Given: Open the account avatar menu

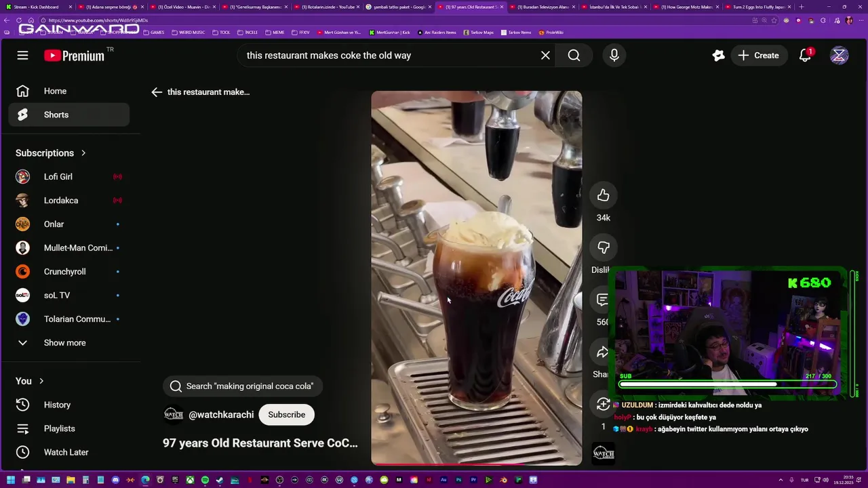Looking at the screenshot, I should click(x=840, y=56).
